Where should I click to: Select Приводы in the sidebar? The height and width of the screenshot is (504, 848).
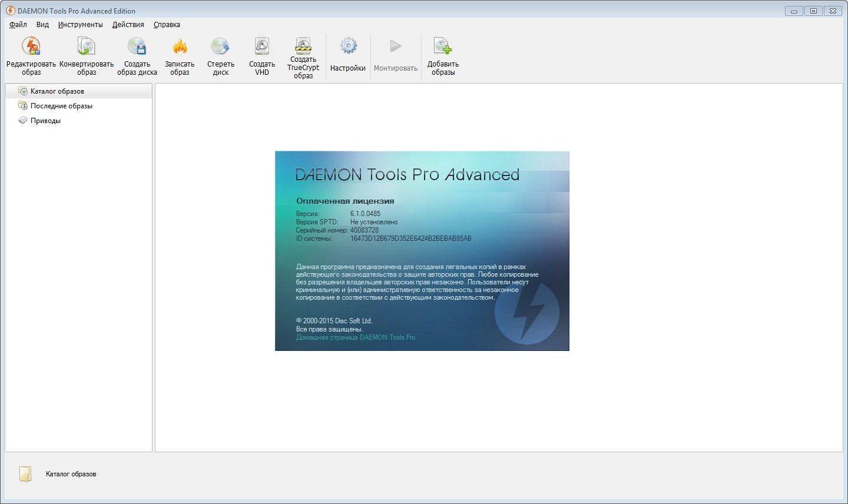click(x=78, y=121)
